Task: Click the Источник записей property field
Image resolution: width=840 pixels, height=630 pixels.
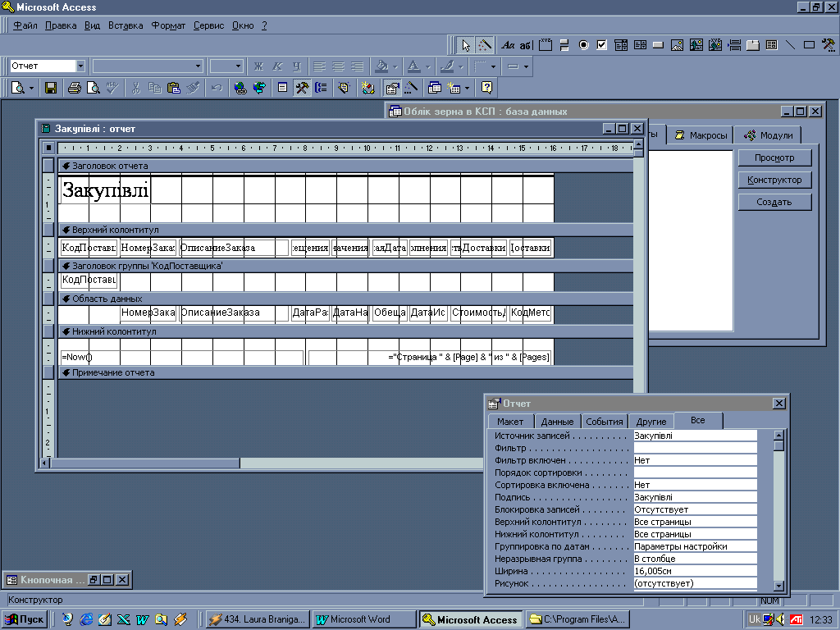Action: pyautogui.click(x=695, y=436)
